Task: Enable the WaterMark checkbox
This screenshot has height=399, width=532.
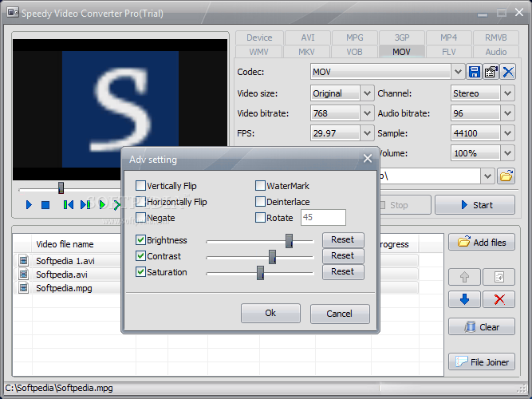Action: pyautogui.click(x=260, y=186)
